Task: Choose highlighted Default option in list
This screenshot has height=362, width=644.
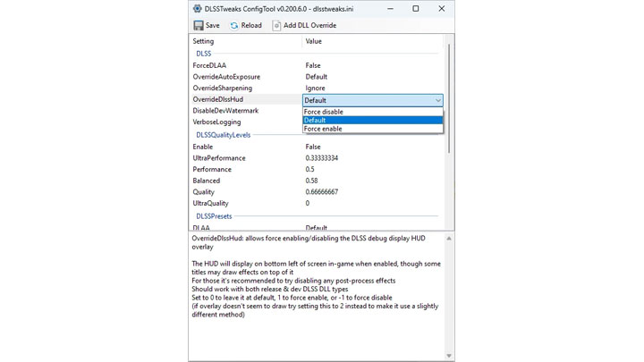Action: 372,121
